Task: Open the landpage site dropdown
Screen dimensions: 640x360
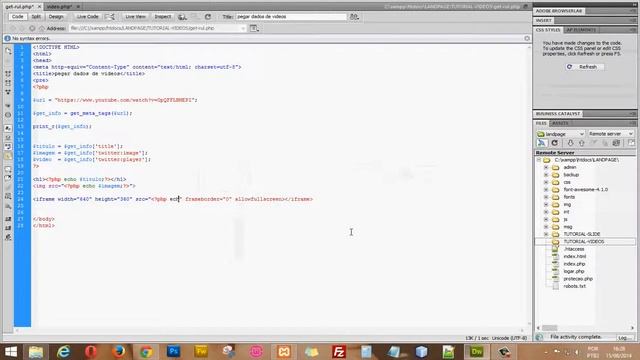Action: point(560,134)
